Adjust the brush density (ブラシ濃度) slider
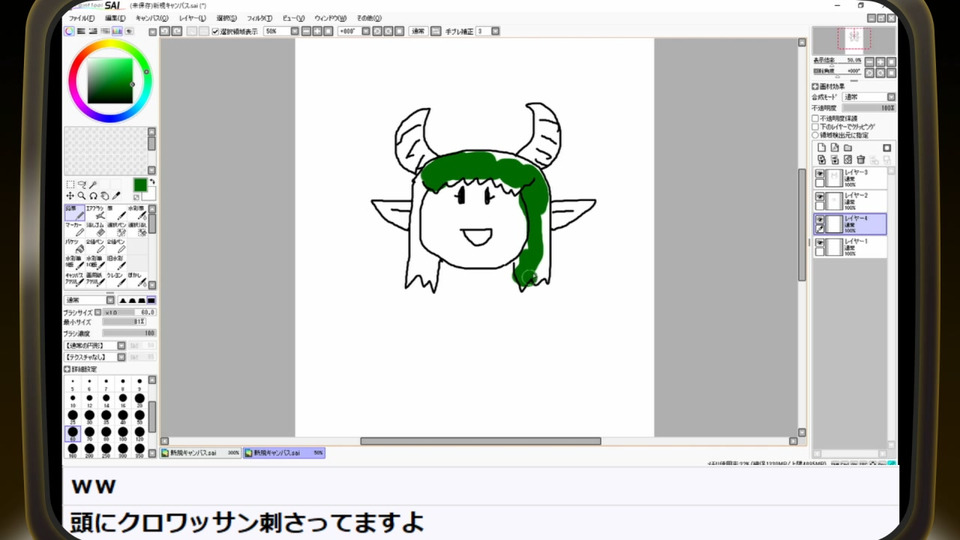The height and width of the screenshot is (540, 960). pyautogui.click(x=129, y=333)
